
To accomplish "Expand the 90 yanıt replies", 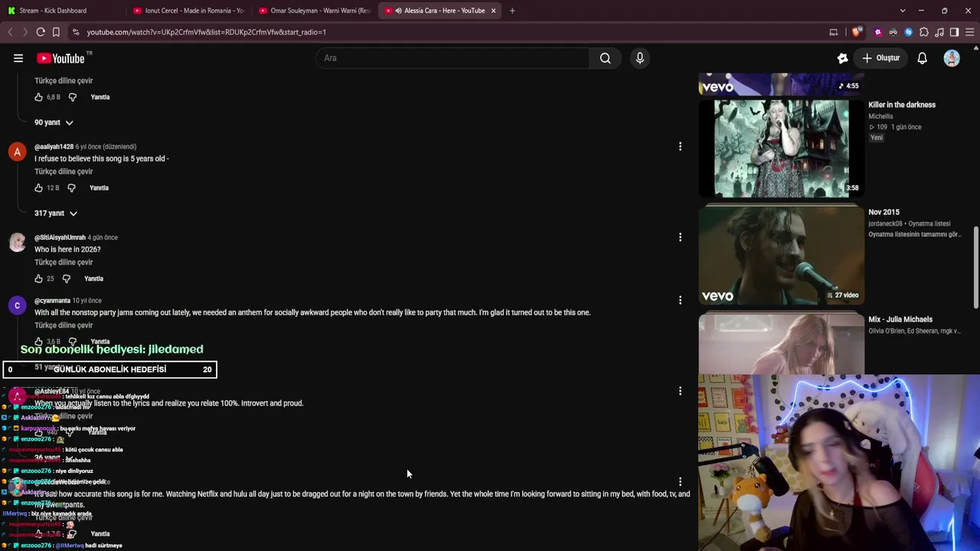I will [x=54, y=122].
